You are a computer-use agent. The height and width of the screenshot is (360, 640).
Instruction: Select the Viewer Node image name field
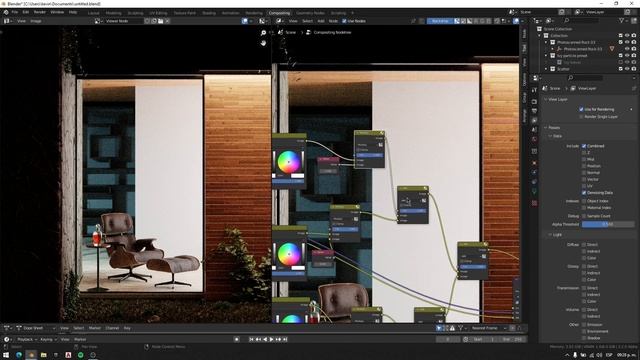[x=124, y=21]
